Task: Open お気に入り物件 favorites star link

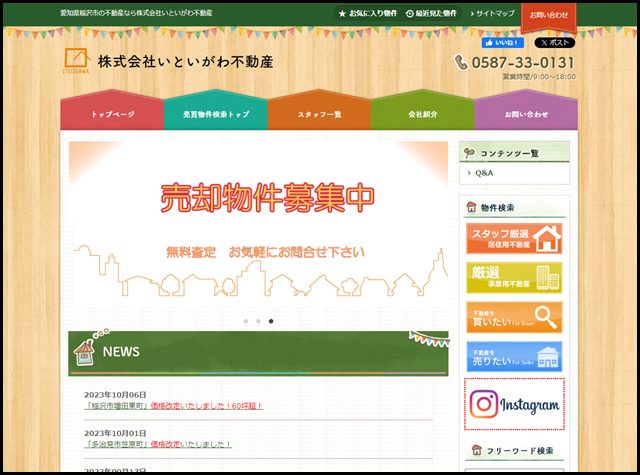Action: pyautogui.click(x=368, y=13)
